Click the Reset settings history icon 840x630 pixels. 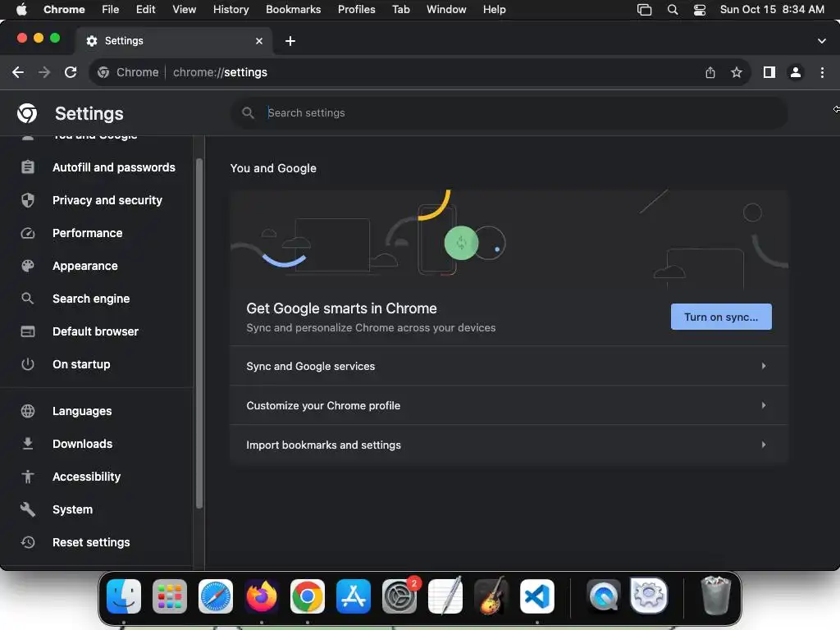tap(27, 542)
